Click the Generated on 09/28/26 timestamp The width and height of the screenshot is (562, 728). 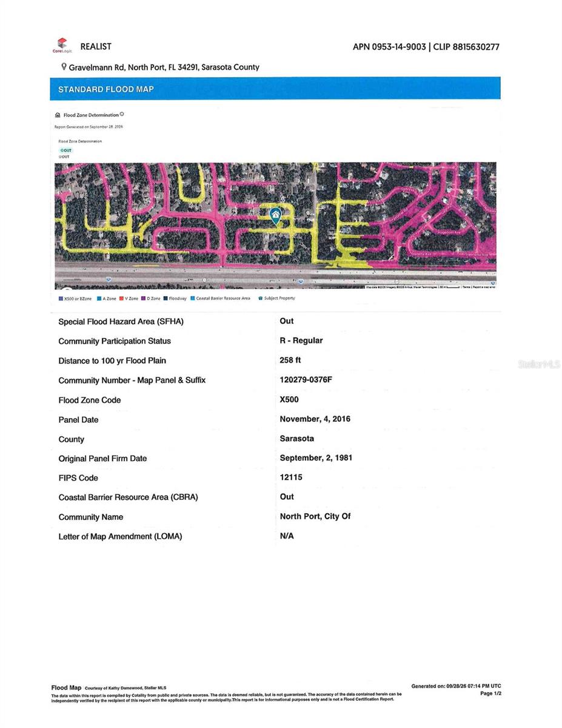coord(456,686)
